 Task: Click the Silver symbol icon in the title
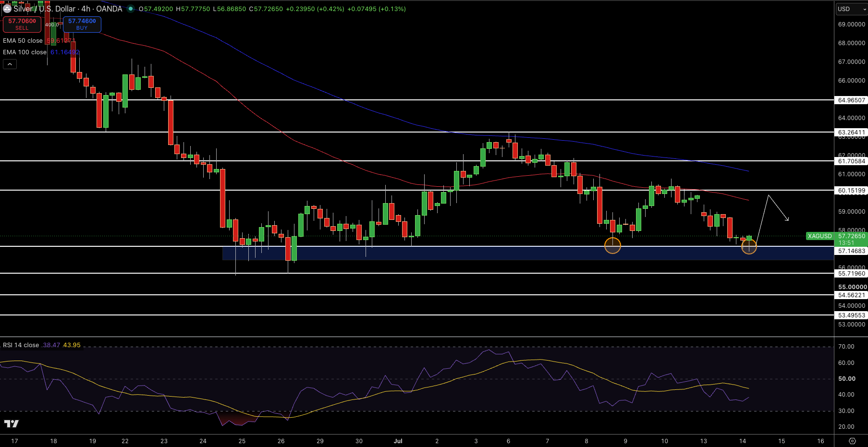pos(7,9)
